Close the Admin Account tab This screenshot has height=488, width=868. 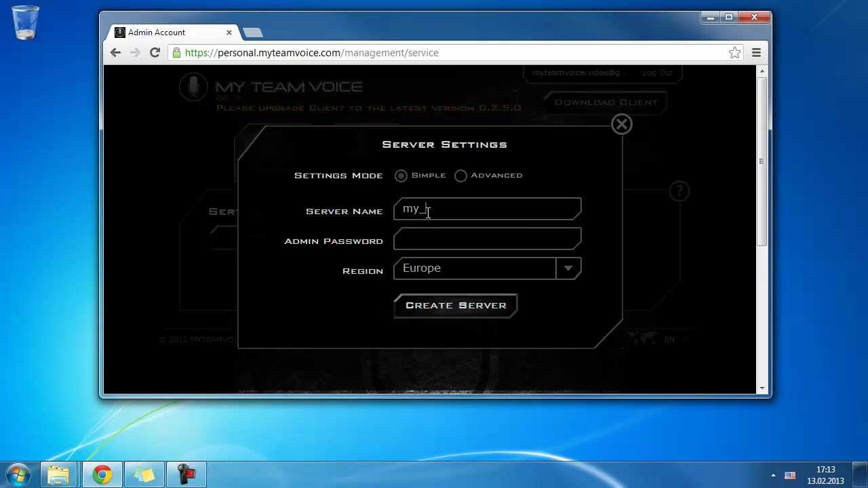tap(229, 33)
